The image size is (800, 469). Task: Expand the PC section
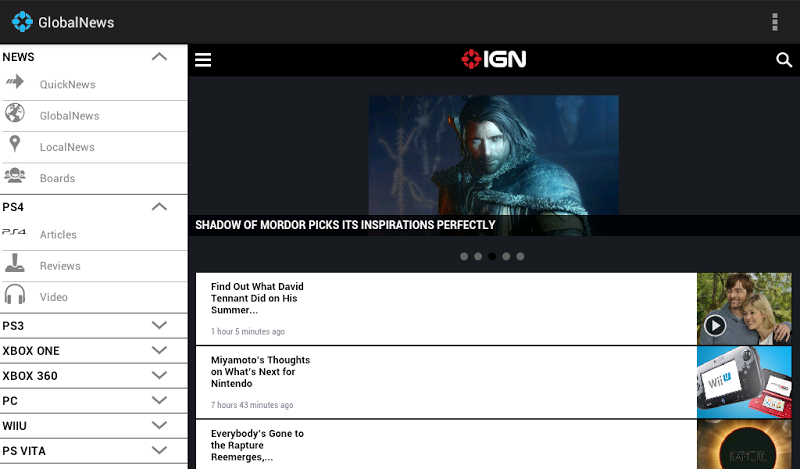click(159, 400)
